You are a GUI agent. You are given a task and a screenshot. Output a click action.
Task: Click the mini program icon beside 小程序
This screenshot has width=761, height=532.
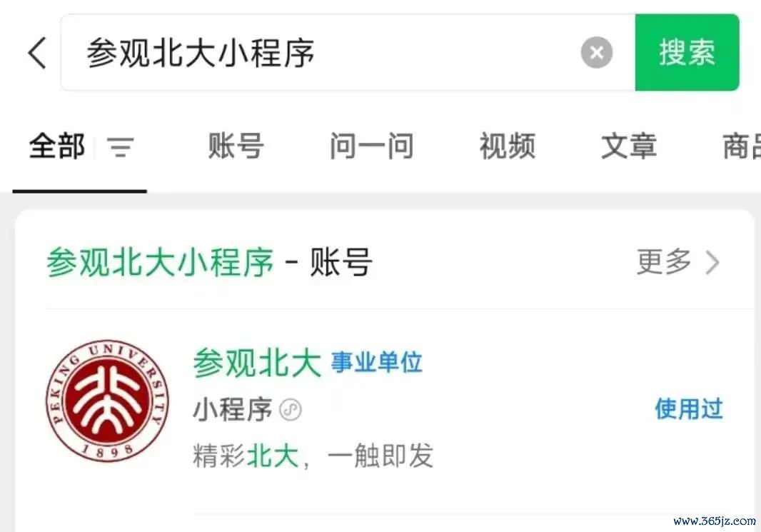tap(291, 410)
